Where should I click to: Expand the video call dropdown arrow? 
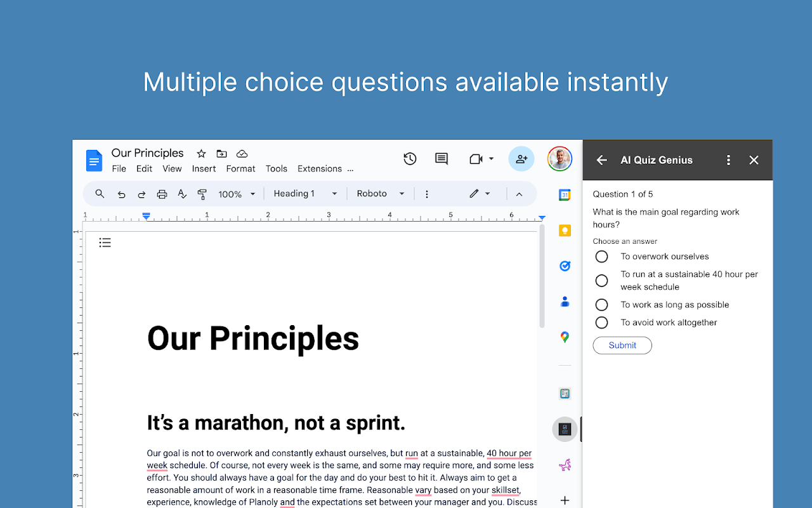(491, 159)
